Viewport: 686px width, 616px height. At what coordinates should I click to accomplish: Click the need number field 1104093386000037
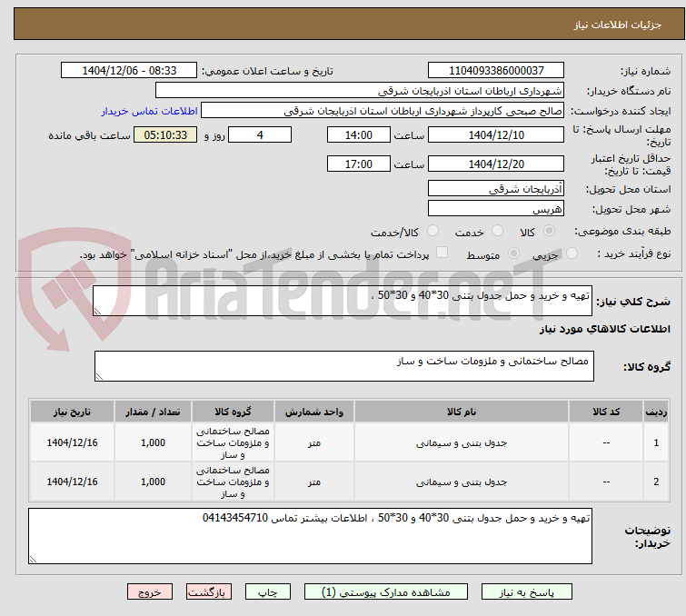tap(496, 71)
